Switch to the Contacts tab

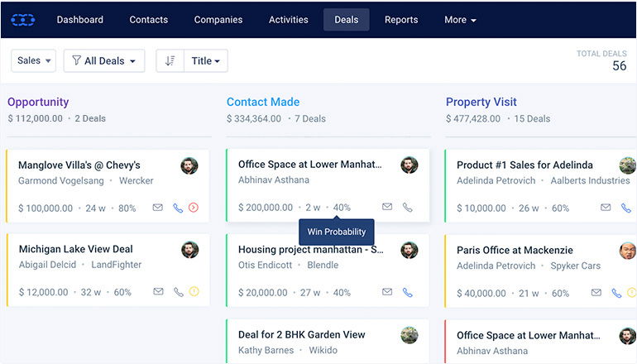[149, 20]
